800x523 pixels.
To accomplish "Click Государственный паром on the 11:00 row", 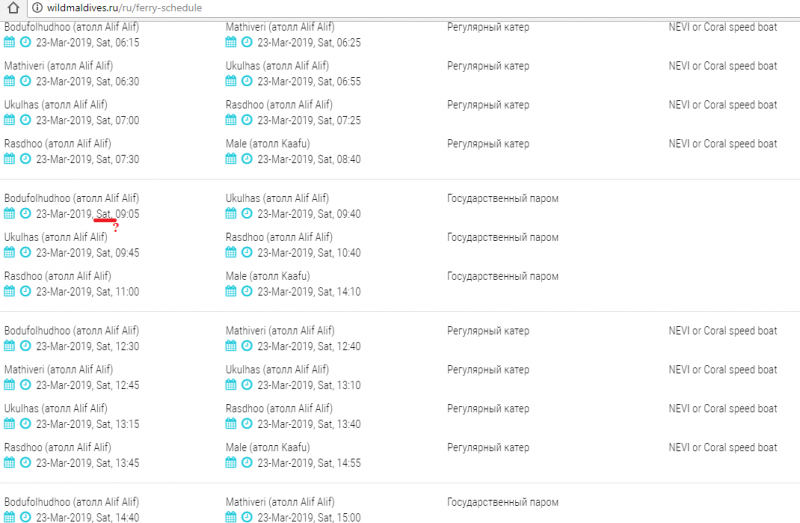I will coord(502,276).
